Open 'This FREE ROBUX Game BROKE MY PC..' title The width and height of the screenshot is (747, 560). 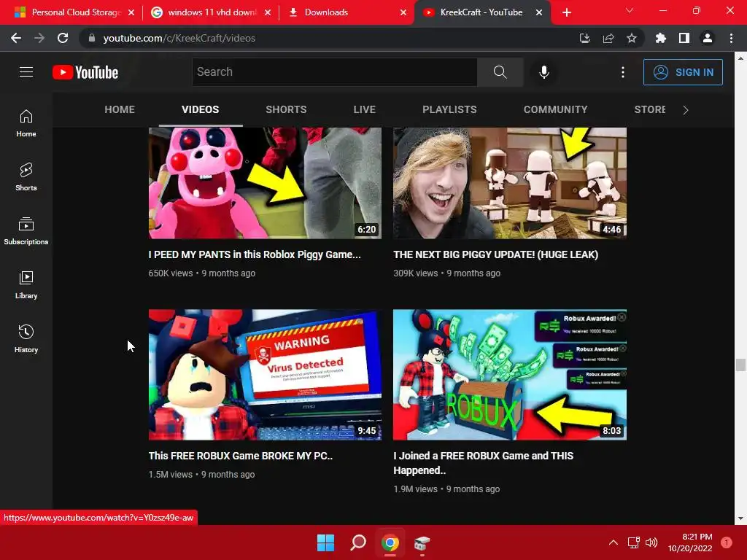click(x=241, y=456)
